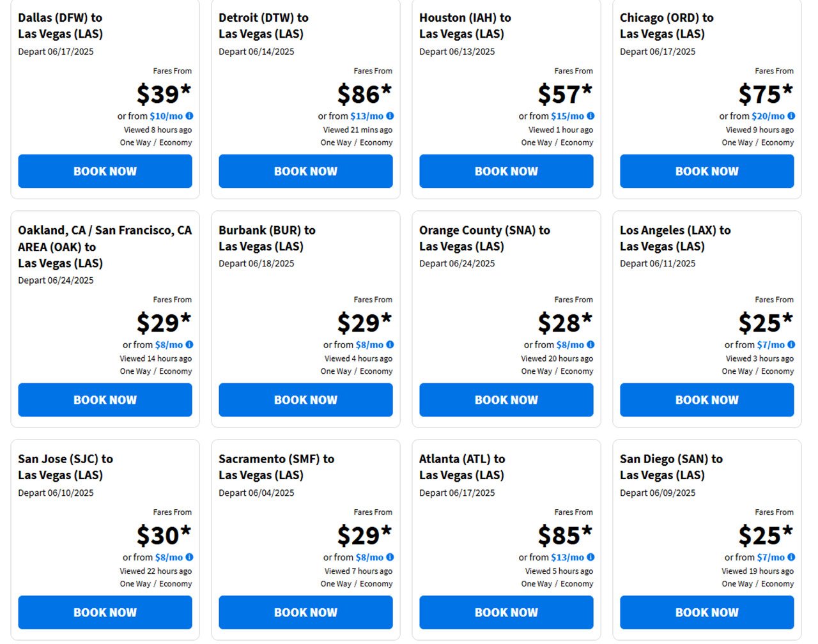Open the Orange County fare info icon
Screen dimensions: 818x644
[x=590, y=344]
